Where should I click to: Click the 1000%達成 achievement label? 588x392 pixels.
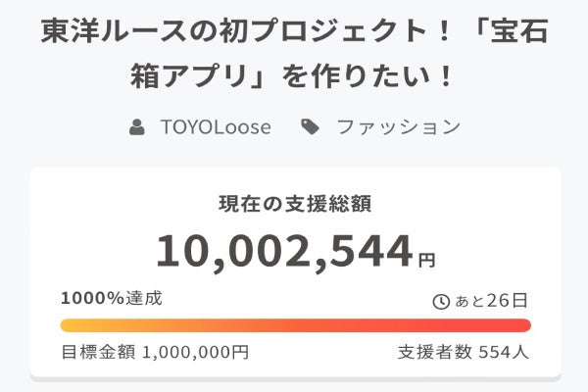(111, 299)
